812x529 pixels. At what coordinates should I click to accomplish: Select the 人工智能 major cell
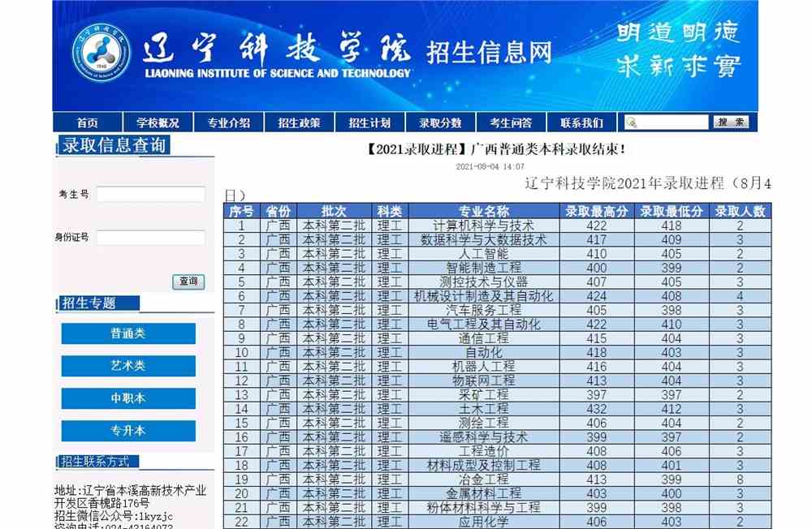click(484, 254)
